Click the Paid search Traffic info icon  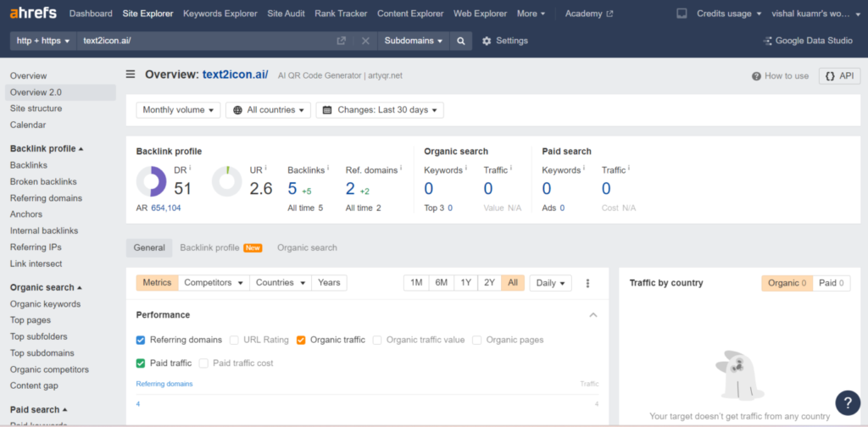click(629, 168)
